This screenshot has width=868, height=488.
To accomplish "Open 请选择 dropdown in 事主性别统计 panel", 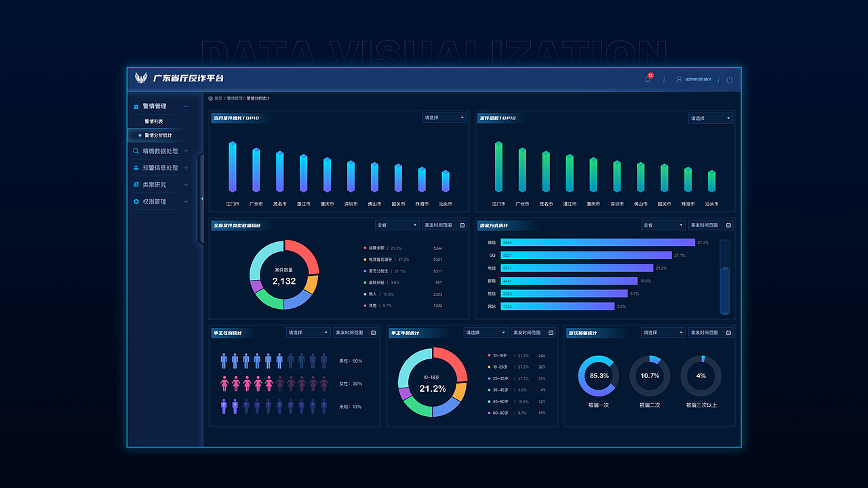I will click(x=309, y=333).
